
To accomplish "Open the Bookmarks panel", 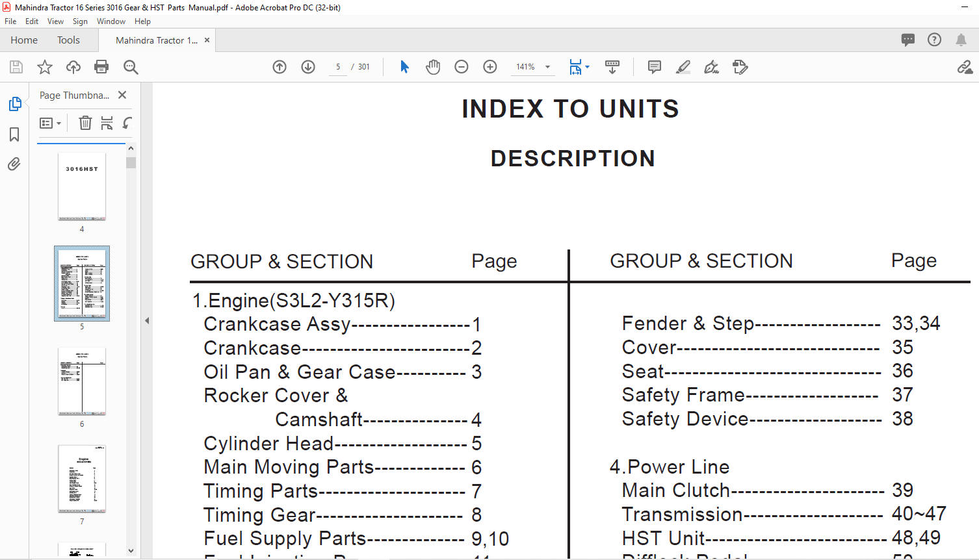I will (x=14, y=134).
